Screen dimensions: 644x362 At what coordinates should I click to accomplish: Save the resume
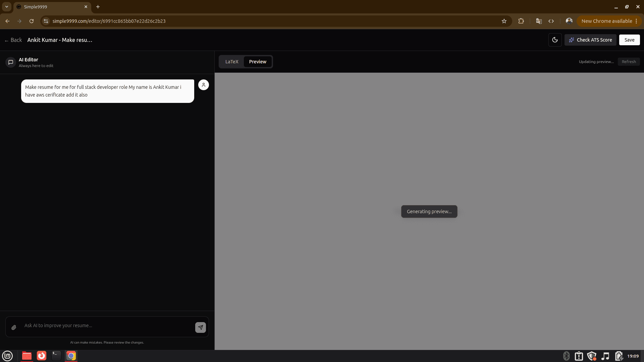point(629,40)
